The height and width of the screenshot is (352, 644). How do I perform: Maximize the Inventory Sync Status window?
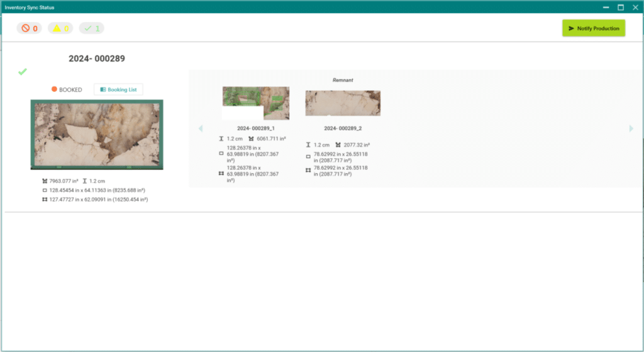[620, 8]
